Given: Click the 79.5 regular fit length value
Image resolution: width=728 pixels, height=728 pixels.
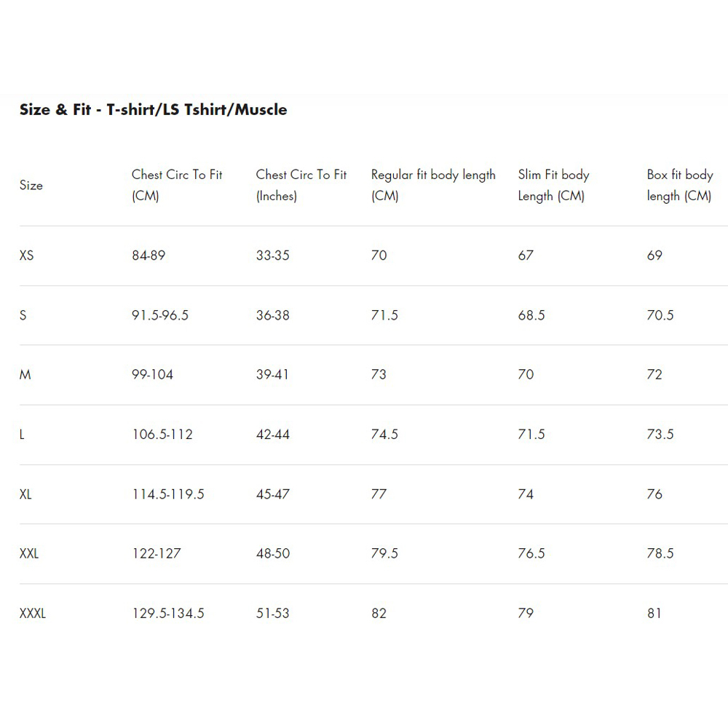Looking at the screenshot, I should (x=384, y=553).
